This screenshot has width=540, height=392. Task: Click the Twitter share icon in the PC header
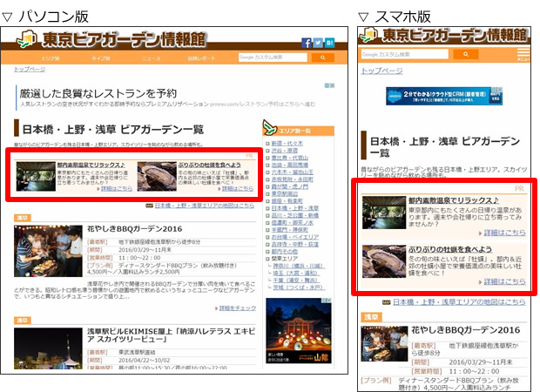pos(317,43)
